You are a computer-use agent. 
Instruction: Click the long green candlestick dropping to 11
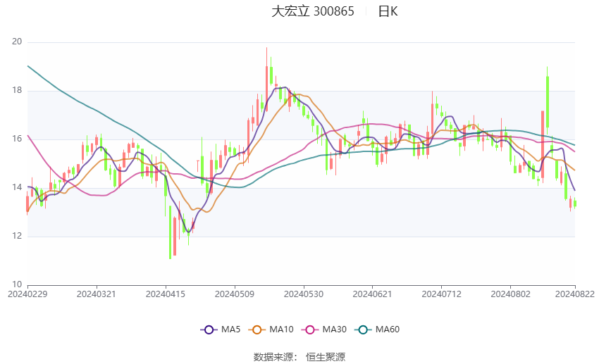coord(170,232)
